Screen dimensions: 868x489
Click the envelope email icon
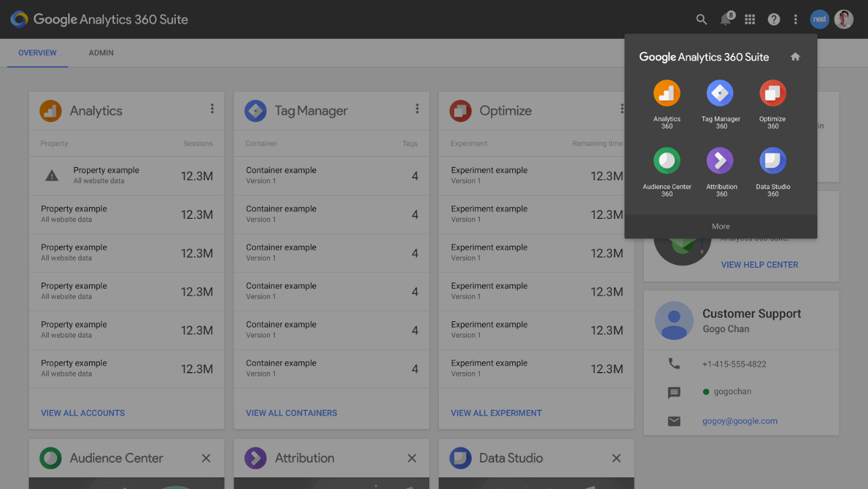point(674,421)
